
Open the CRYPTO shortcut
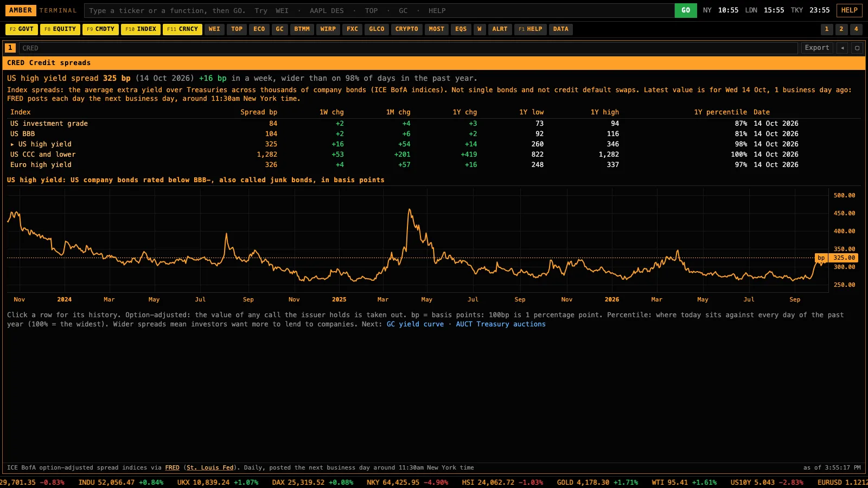pyautogui.click(x=407, y=29)
